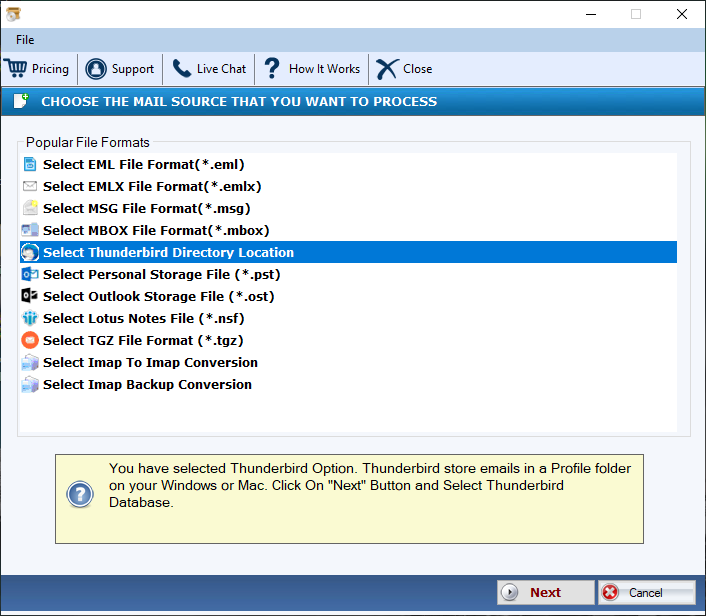This screenshot has width=706, height=616.
Task: Open the File menu
Action: 25,40
